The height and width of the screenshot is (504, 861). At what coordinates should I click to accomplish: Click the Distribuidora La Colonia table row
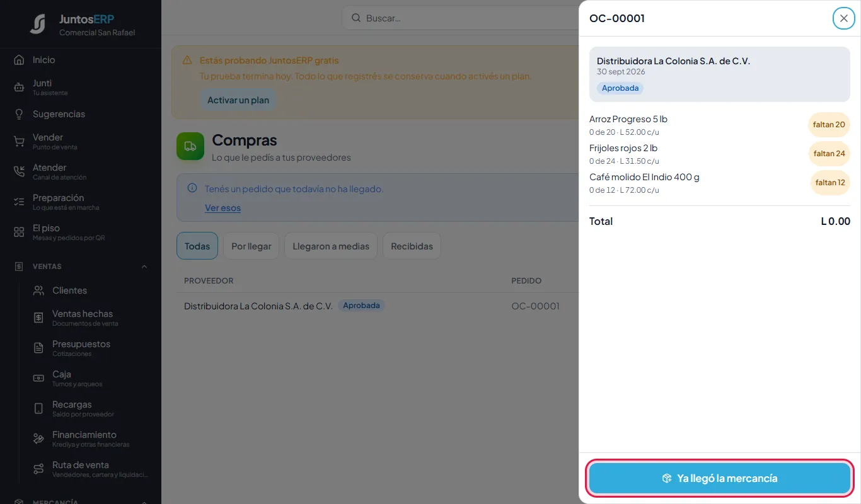[377, 306]
